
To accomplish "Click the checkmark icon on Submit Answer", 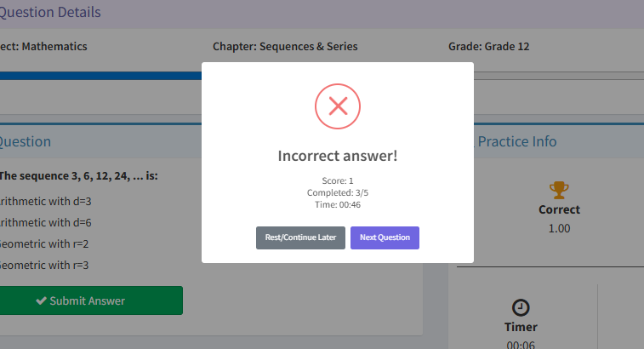I will pos(41,300).
